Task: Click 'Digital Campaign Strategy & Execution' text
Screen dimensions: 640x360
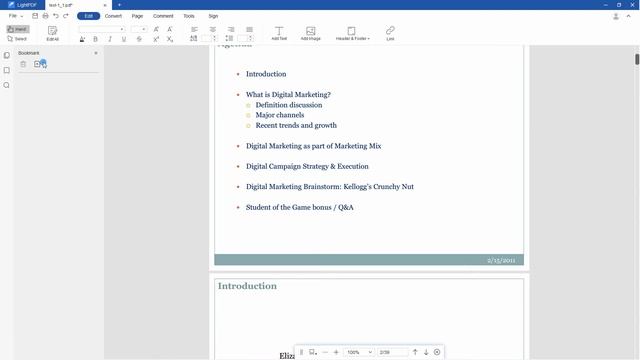Action: coord(307,166)
